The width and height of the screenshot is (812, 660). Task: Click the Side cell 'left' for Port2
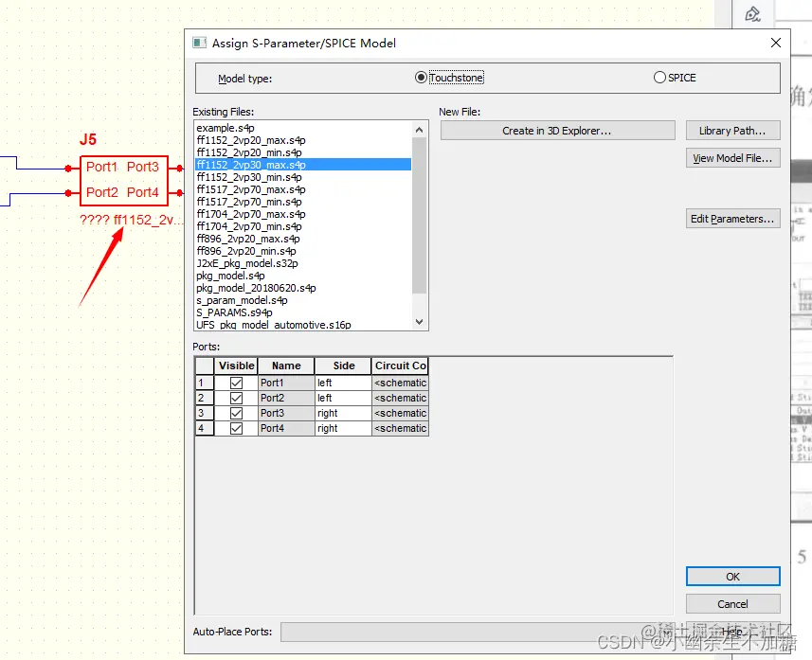point(343,398)
